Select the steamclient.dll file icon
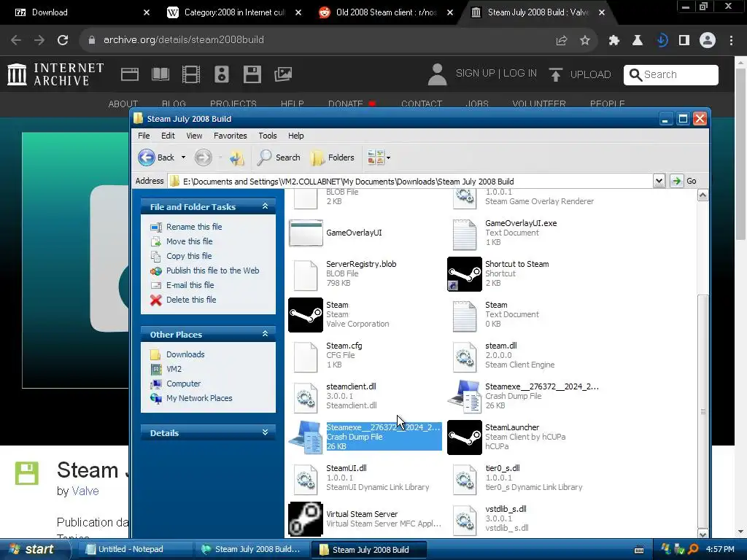Image resolution: width=747 pixels, height=560 pixels. tap(306, 397)
